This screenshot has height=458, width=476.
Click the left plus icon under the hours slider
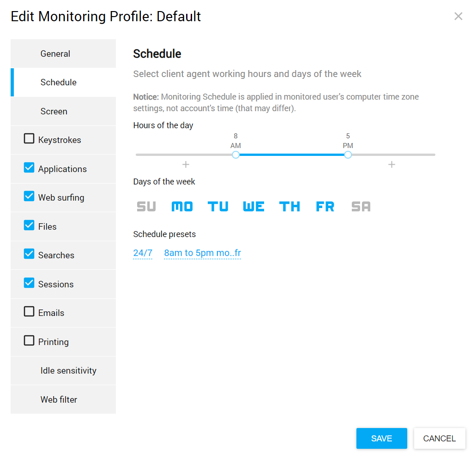click(186, 165)
